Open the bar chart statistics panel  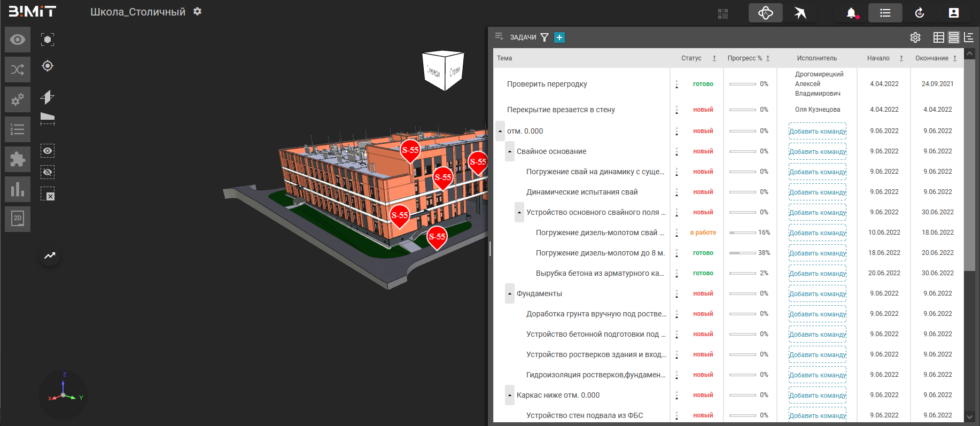coord(18,189)
